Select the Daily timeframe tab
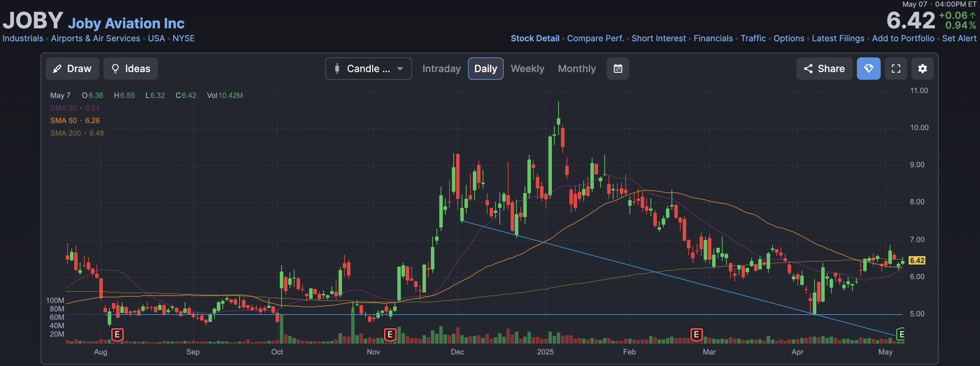980x366 pixels. pyautogui.click(x=485, y=69)
